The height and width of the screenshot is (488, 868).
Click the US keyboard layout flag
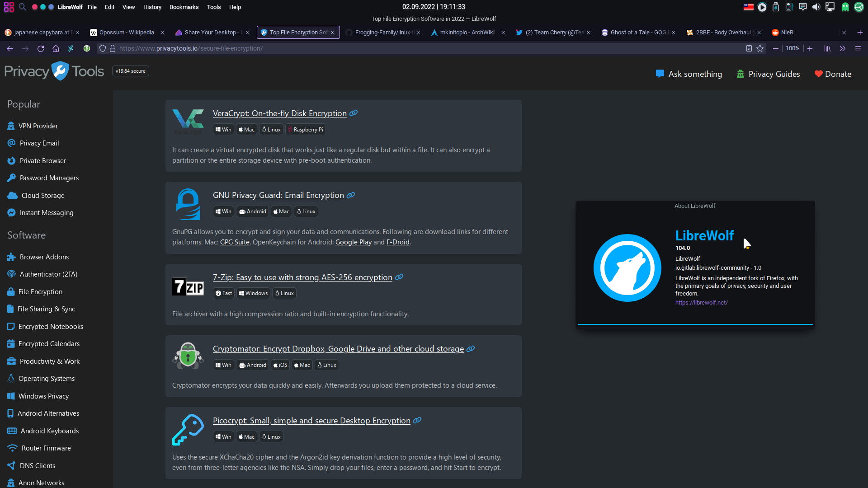click(749, 7)
